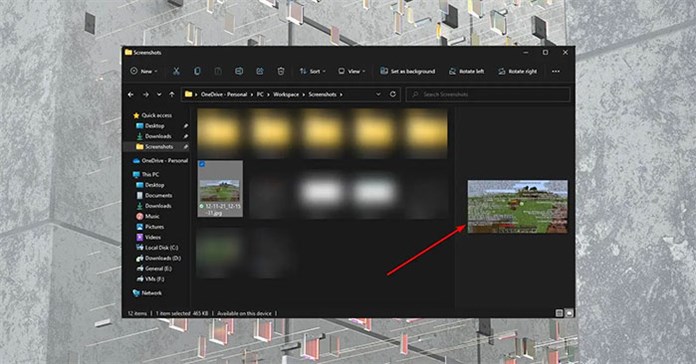Image resolution: width=696 pixels, height=364 pixels.
Task: Click the preview pane Minecraft image
Action: (x=518, y=206)
